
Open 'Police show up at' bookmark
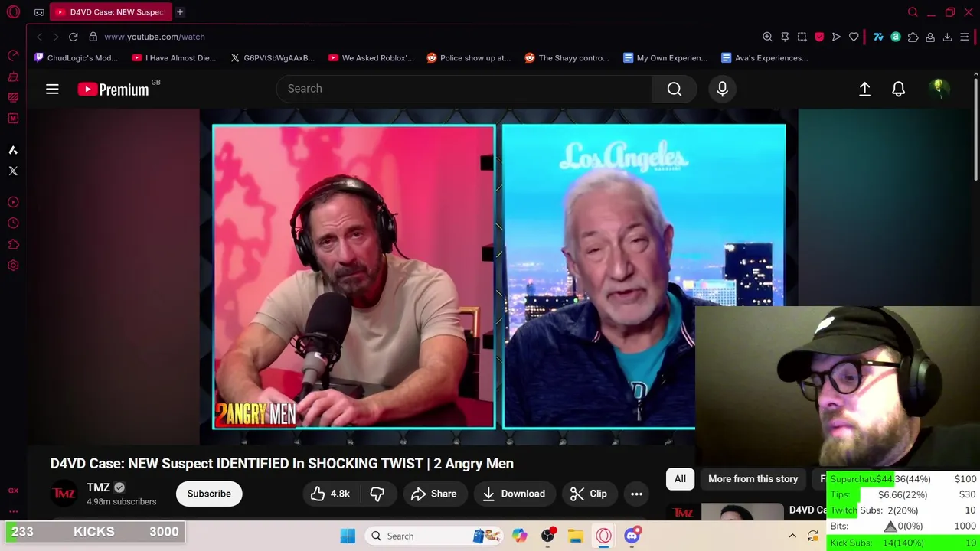(469, 58)
